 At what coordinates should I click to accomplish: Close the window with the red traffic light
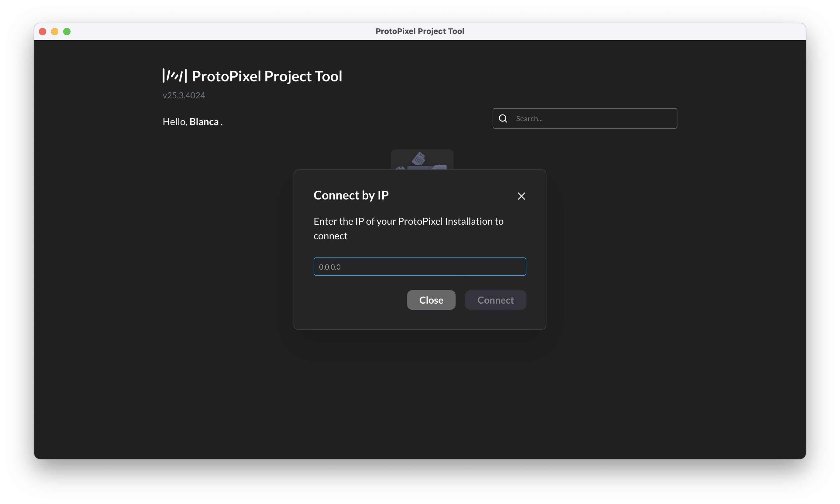click(x=42, y=31)
